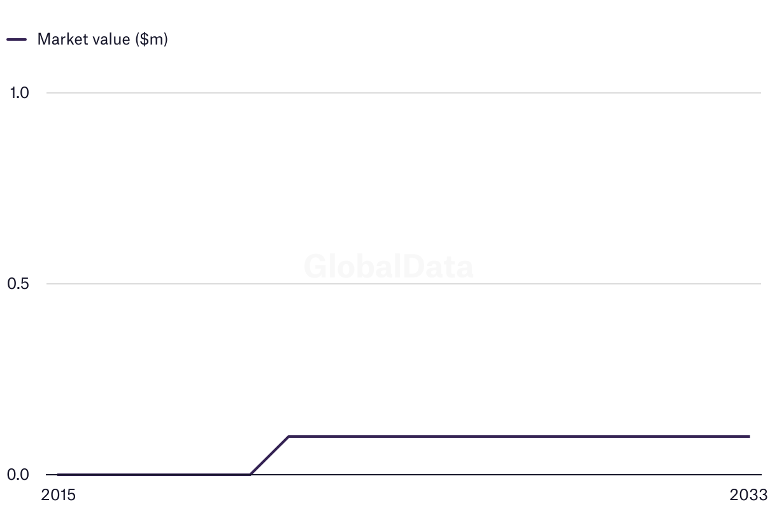Click the 0.0 y-axis label
The height and width of the screenshot is (532, 777).
pyautogui.click(x=19, y=475)
